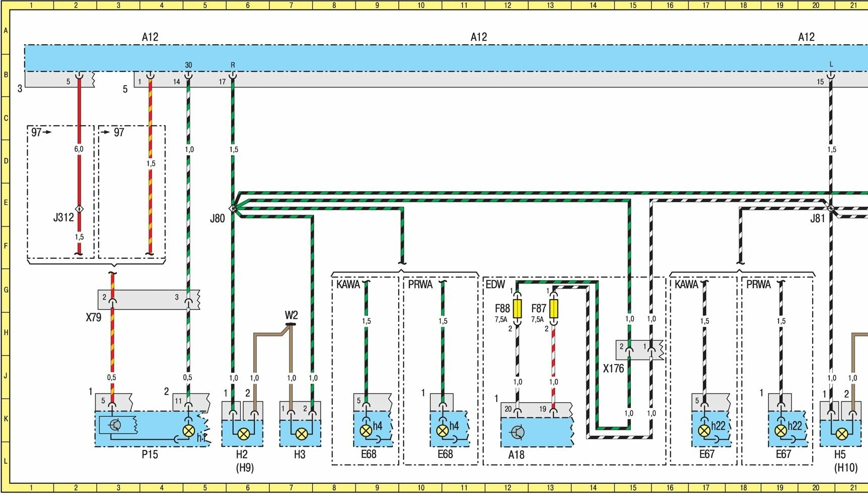Click the h22 lamp under PRWA E67
This screenshot has width=868, height=494.
[780, 431]
